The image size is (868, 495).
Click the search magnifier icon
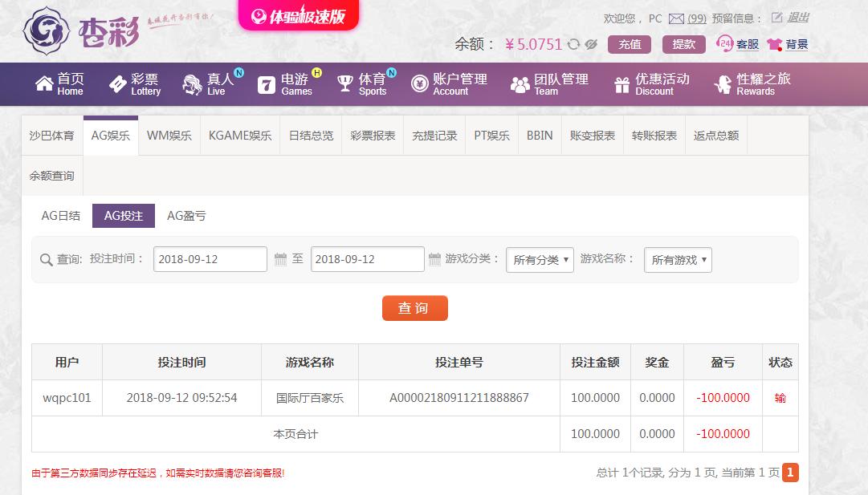[x=46, y=259]
